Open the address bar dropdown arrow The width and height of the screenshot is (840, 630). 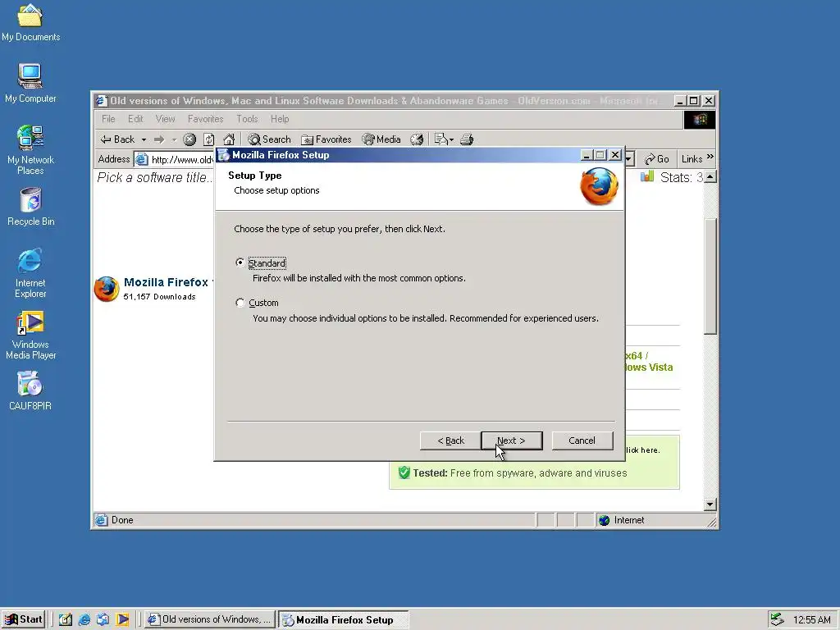click(x=630, y=159)
